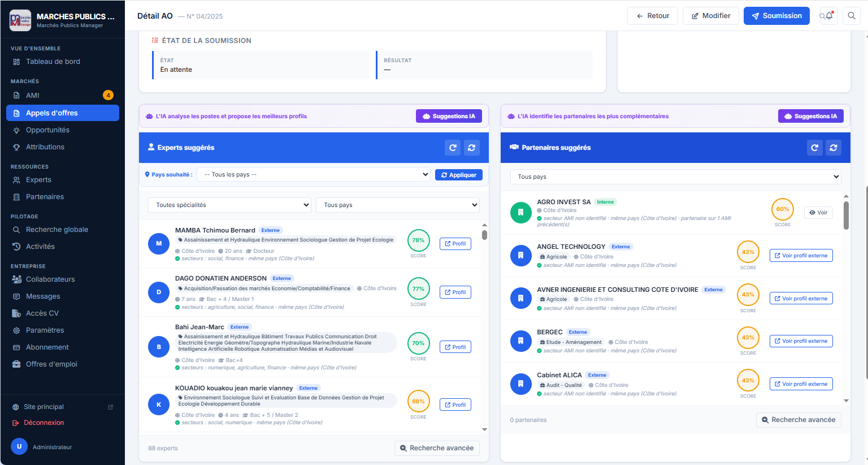This screenshot has width=868, height=465.
Task: Click the green building icon of AGRO INVEST SA
Action: (521, 213)
